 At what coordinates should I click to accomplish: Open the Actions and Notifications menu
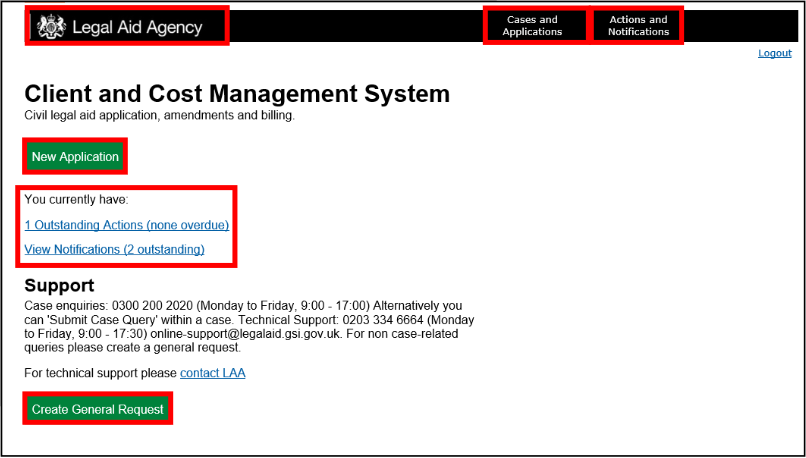pos(638,26)
